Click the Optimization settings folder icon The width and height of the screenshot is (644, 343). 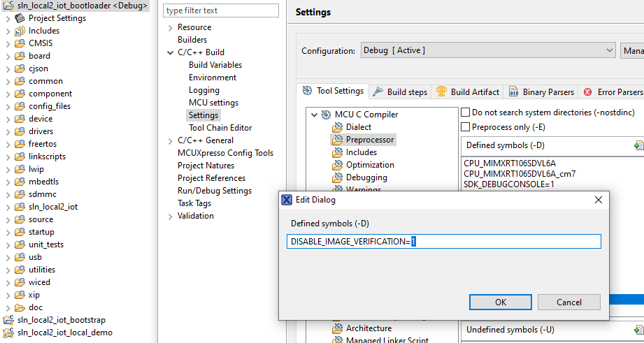[x=338, y=165]
